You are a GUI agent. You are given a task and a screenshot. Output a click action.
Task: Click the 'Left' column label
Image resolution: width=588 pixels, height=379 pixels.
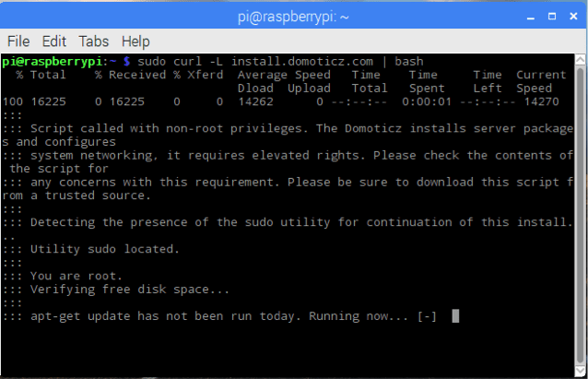point(488,89)
